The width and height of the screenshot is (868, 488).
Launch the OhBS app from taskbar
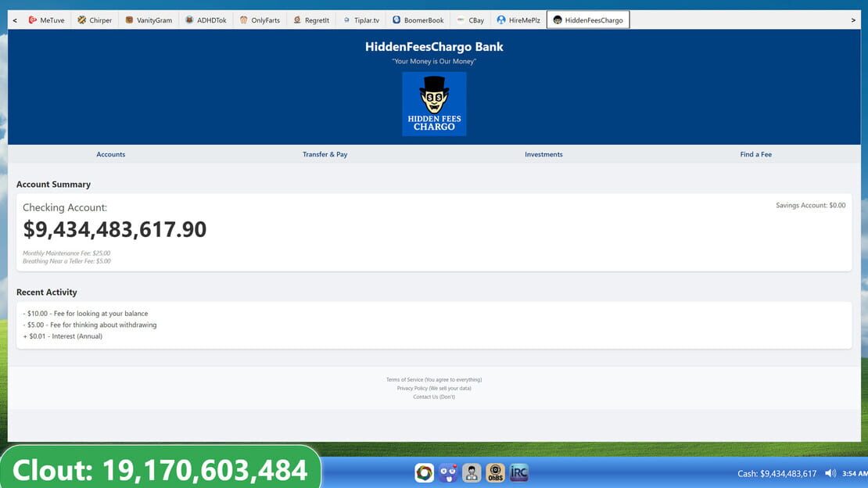coord(495,472)
